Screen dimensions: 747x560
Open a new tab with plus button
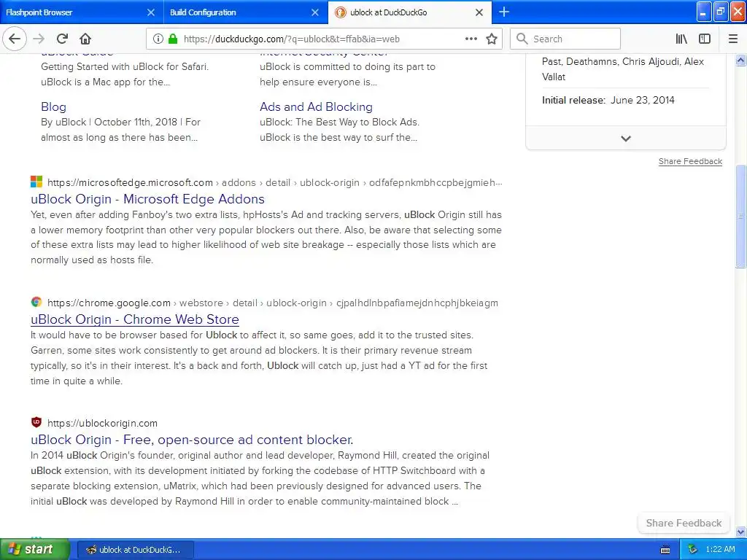coord(503,12)
